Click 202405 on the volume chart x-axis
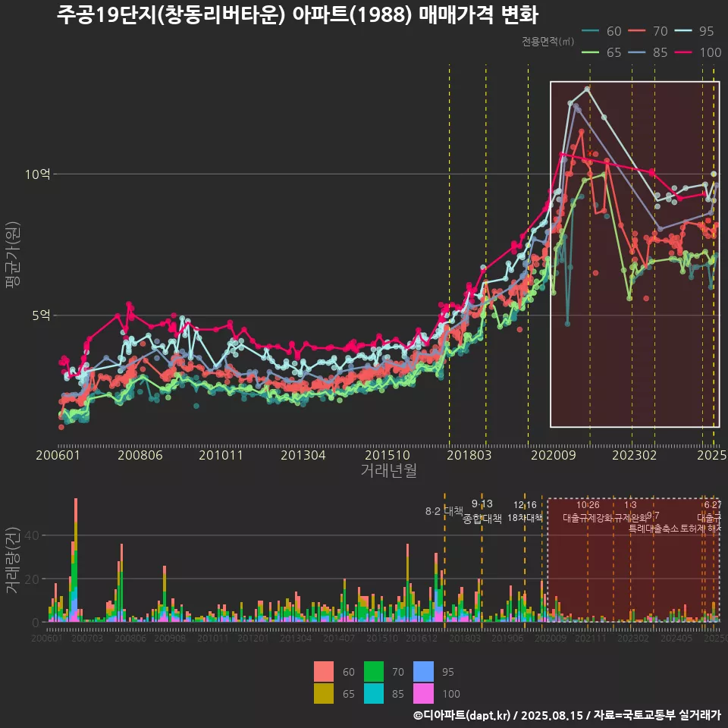 click(676, 638)
